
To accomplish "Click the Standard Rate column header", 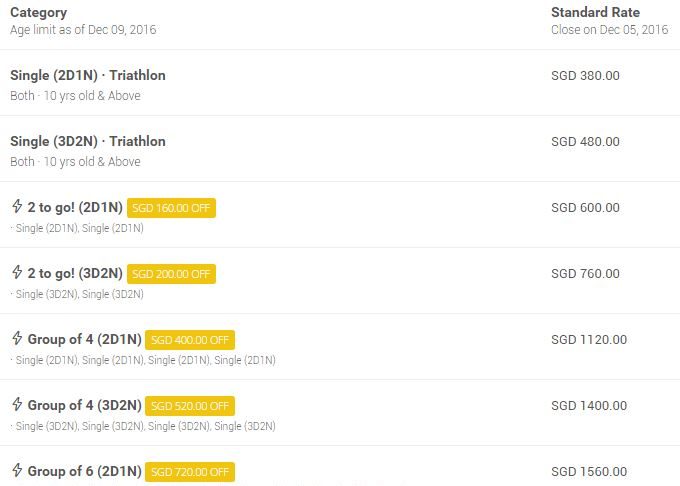I will pyautogui.click(x=595, y=13).
